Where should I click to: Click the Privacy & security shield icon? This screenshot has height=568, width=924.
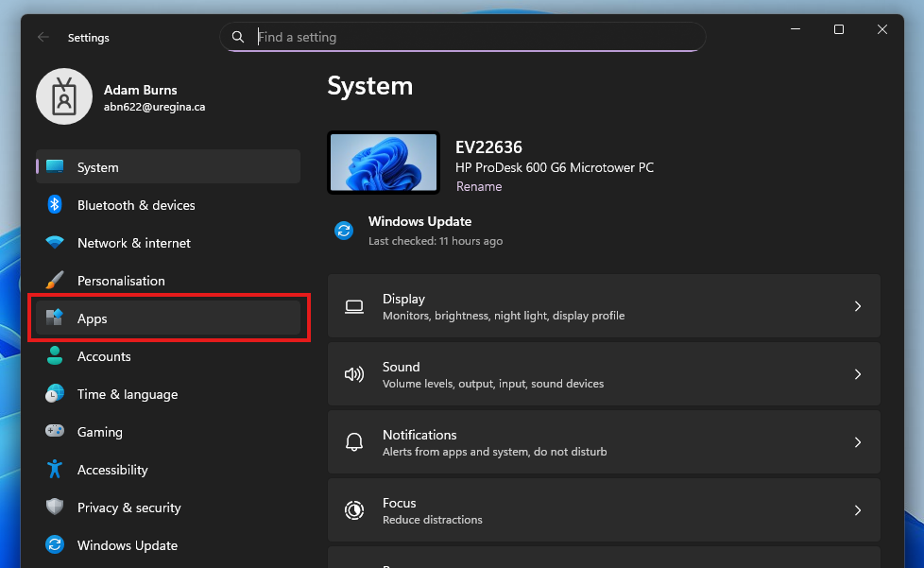(55, 507)
